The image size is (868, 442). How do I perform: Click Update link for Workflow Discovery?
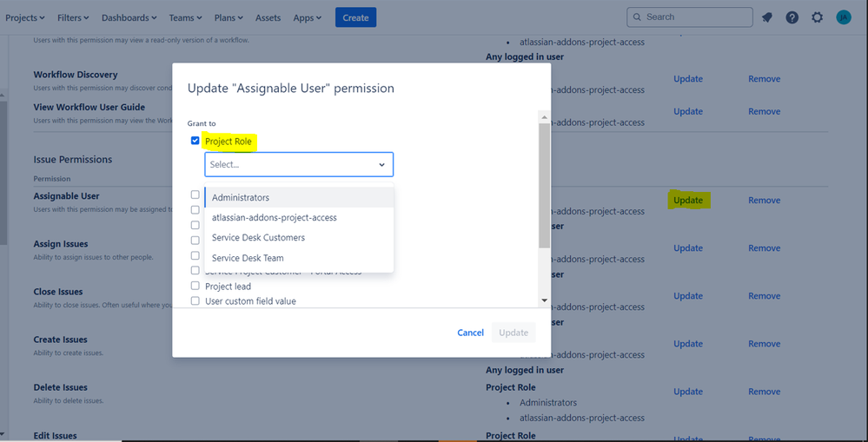(x=688, y=78)
